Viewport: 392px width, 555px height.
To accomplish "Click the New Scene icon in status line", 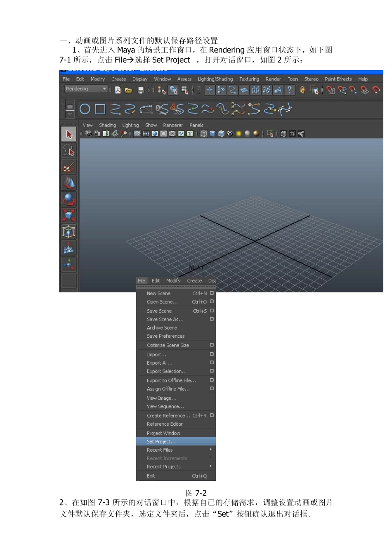I will [x=118, y=90].
